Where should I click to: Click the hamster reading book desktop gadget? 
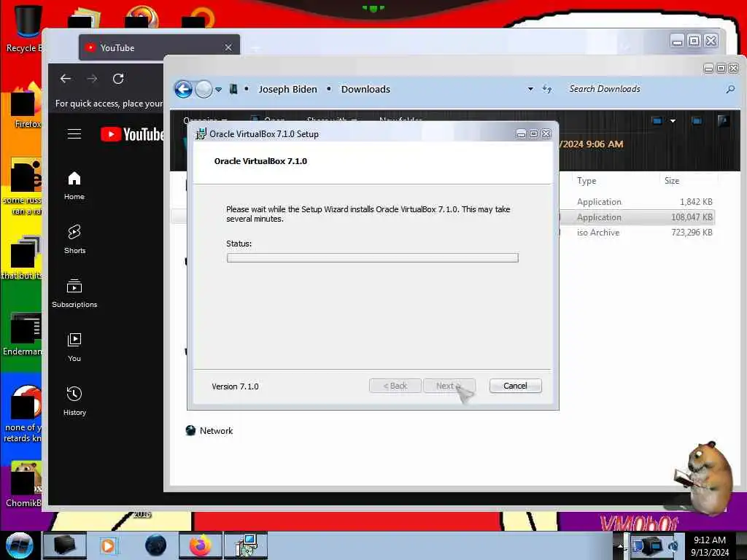[703, 477]
